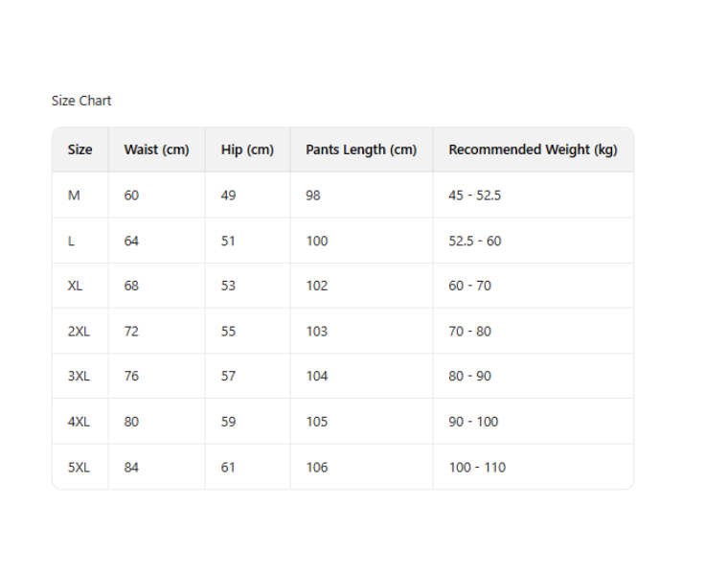Click the "Recommended Weight (kg)" header
This screenshot has width=728, height=575.
(x=533, y=149)
